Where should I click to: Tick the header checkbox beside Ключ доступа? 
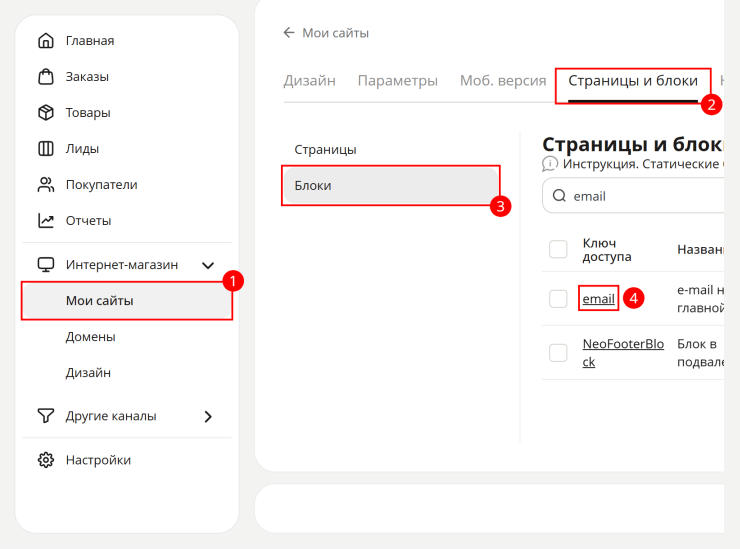point(558,249)
